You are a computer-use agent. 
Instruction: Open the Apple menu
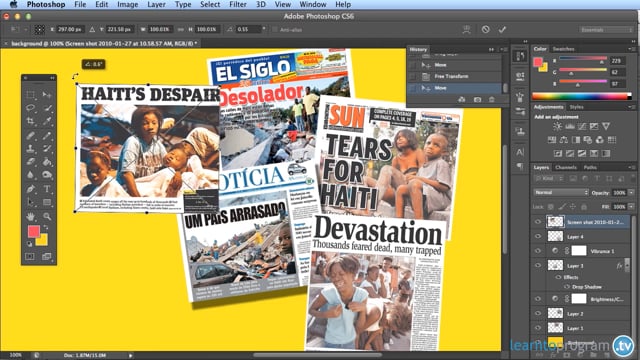coord(14,4)
